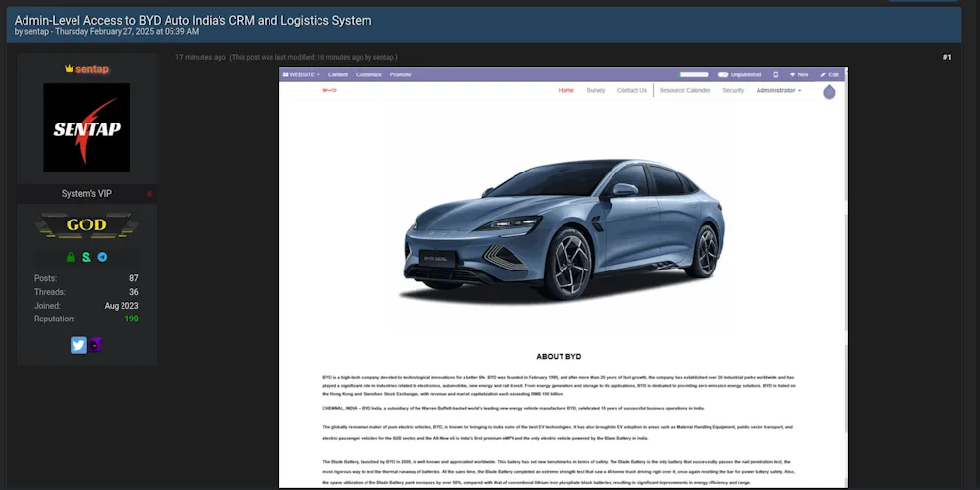Open the sentap username profile link

pyautogui.click(x=92, y=69)
